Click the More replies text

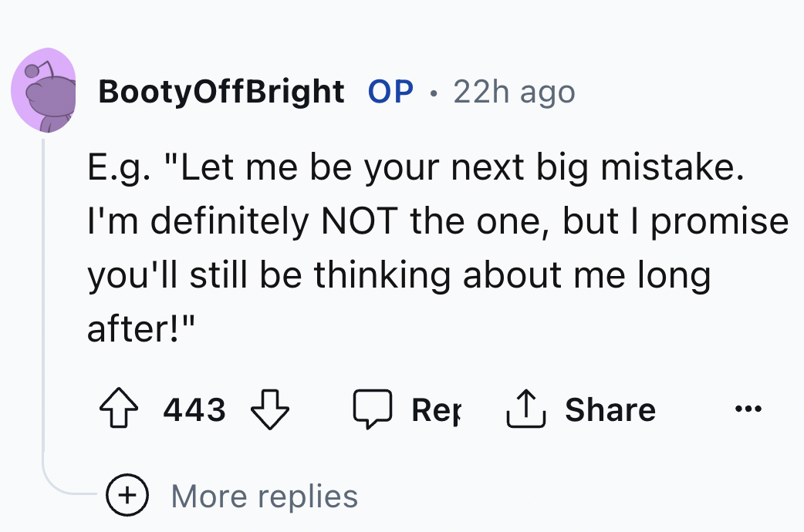coord(264,496)
